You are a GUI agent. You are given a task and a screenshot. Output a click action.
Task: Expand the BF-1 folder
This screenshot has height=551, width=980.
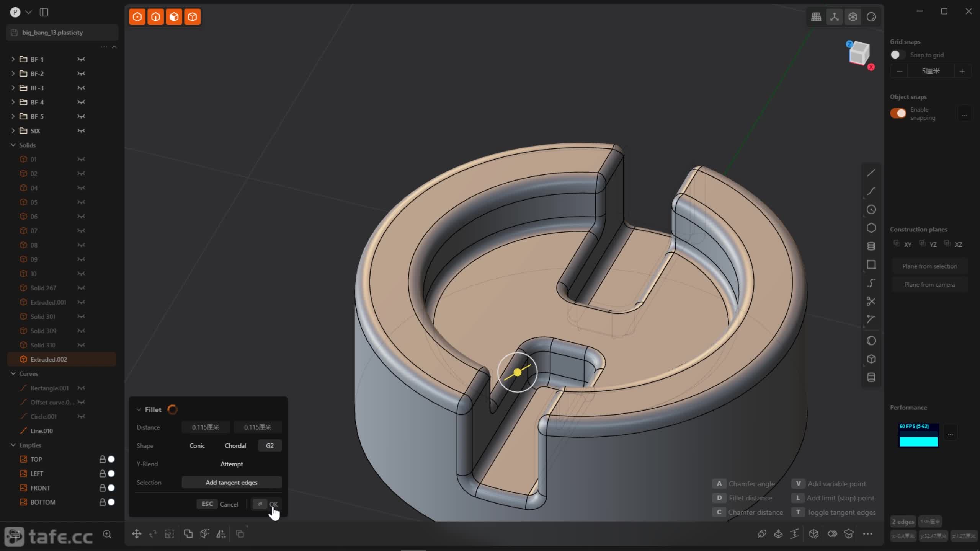pos(13,59)
